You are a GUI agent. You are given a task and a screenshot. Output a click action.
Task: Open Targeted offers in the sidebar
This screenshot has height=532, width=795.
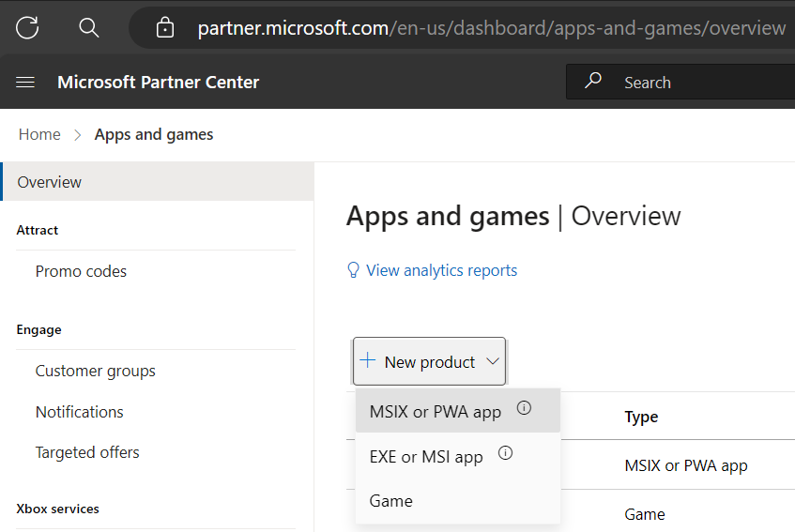[87, 452]
